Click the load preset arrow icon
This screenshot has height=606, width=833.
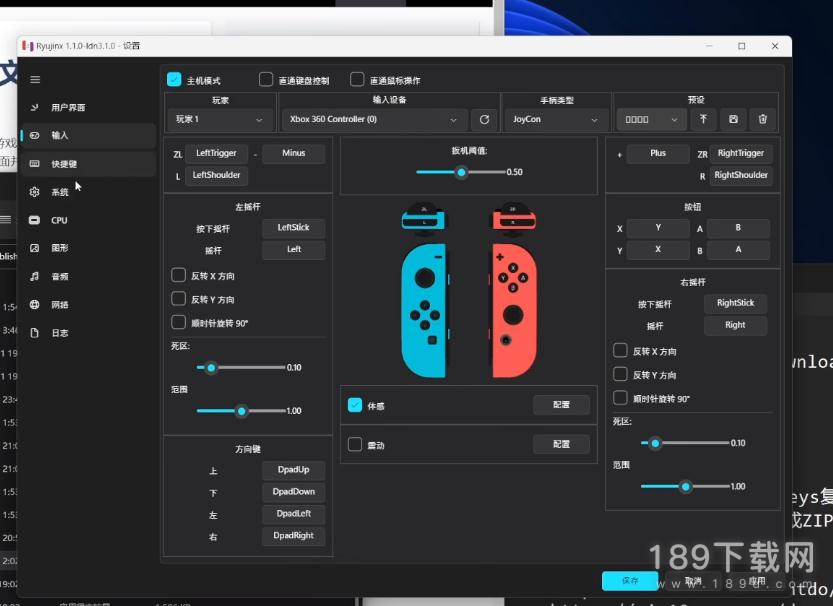703,120
